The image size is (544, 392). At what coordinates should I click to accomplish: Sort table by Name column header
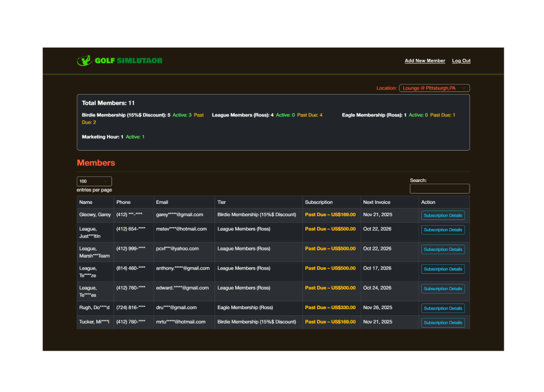86,202
